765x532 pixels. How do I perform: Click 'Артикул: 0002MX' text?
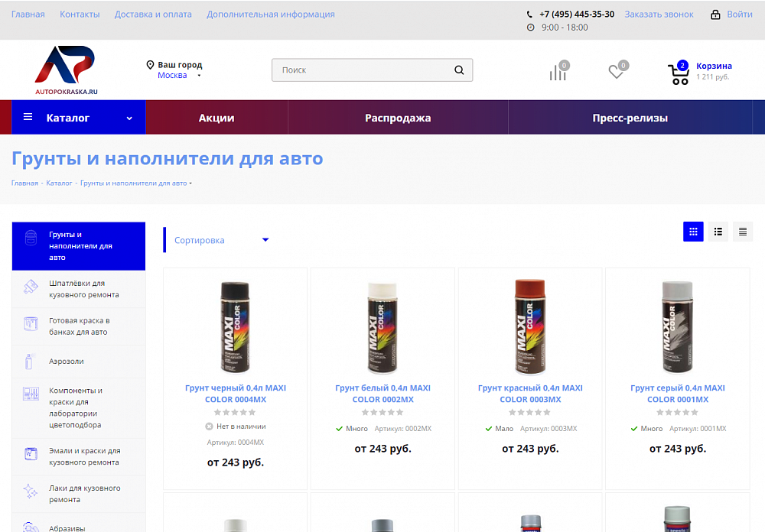(403, 429)
